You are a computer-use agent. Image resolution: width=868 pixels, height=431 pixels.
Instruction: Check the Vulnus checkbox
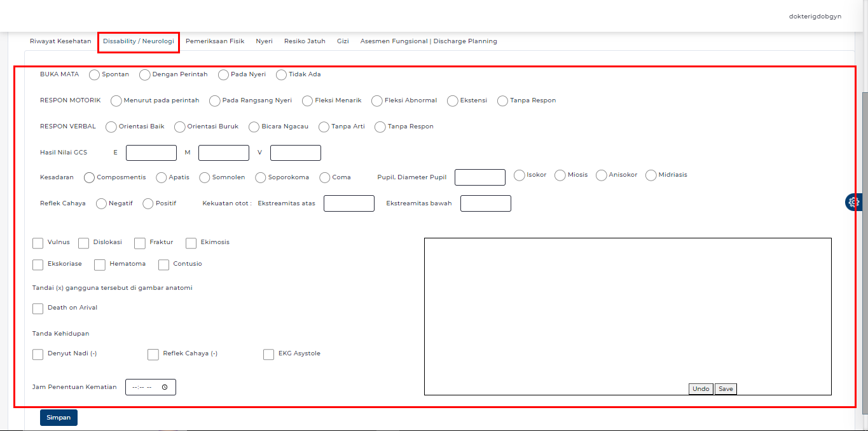(38, 243)
